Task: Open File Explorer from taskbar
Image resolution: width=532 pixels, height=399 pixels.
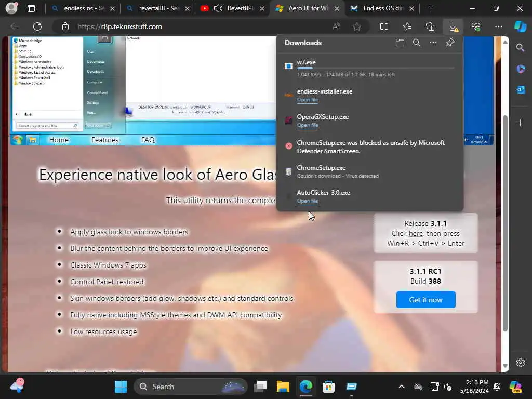Action: (283, 387)
